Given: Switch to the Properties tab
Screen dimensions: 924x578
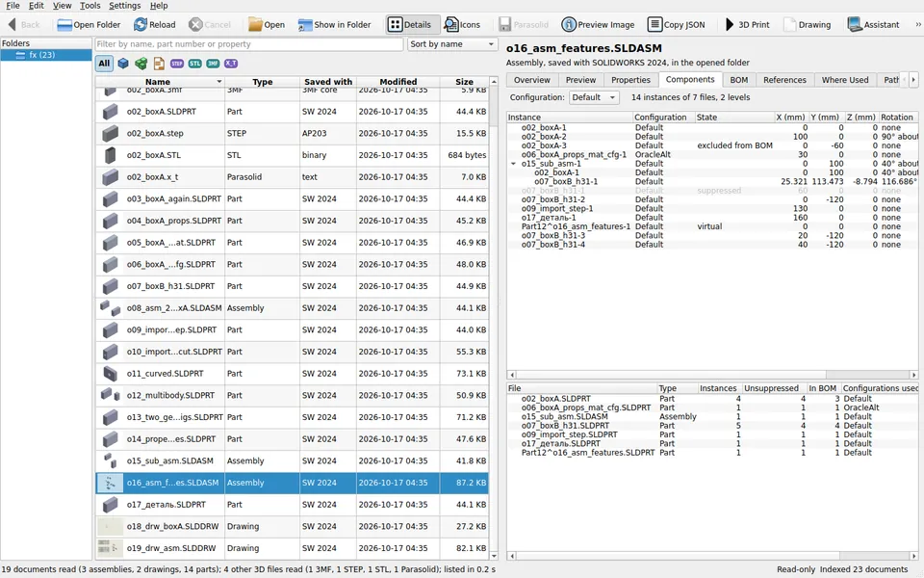Looking at the screenshot, I should pyautogui.click(x=630, y=80).
